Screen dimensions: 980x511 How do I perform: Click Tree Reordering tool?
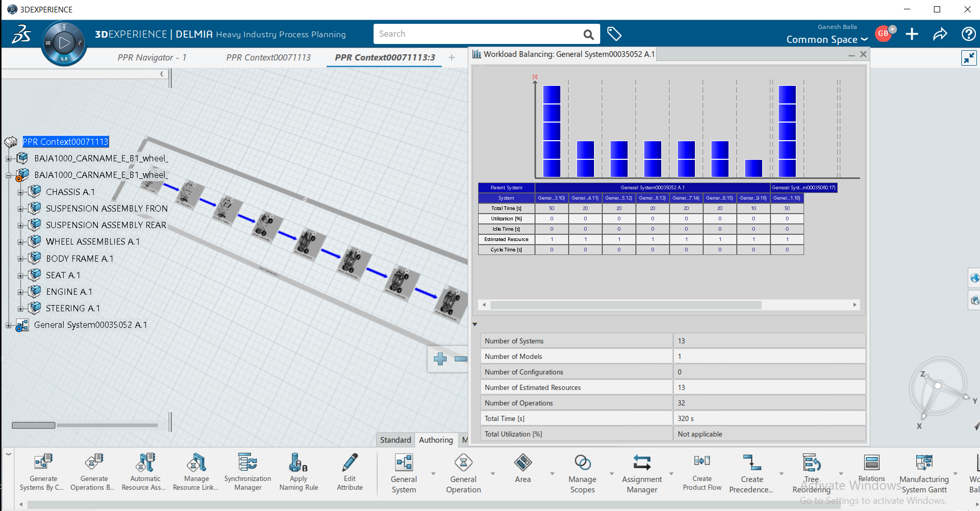811,473
